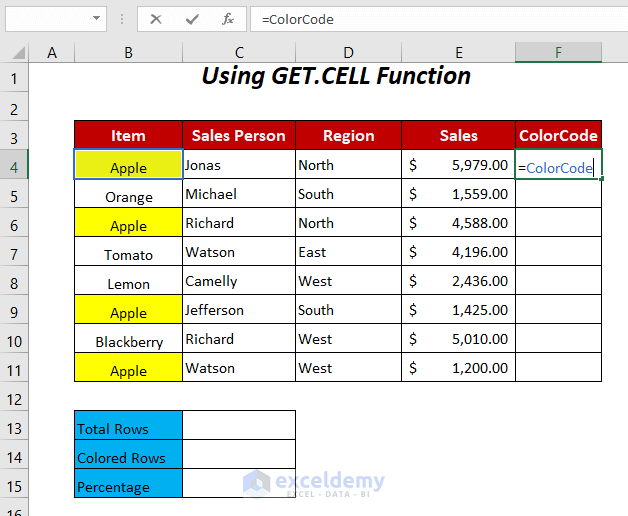
Task: Select the Blackberry item cell
Action: [x=128, y=340]
